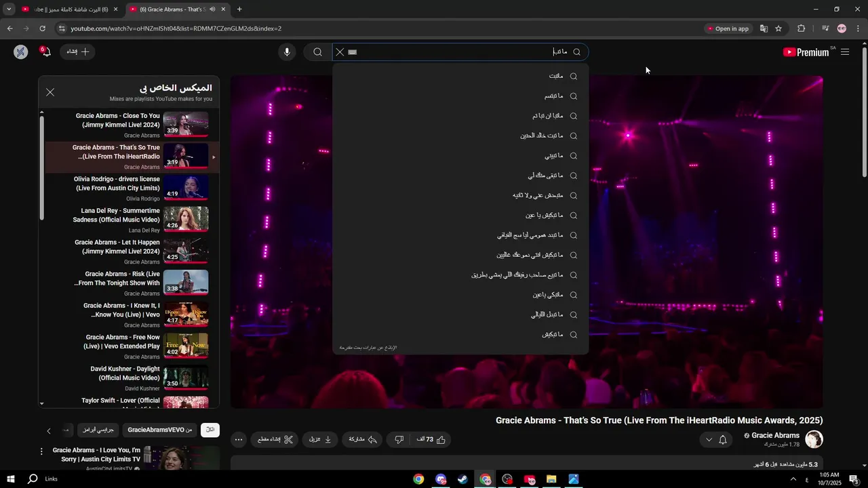Select the جرايسي أبرامز chip
The width and height of the screenshot is (868, 488).
(x=98, y=430)
